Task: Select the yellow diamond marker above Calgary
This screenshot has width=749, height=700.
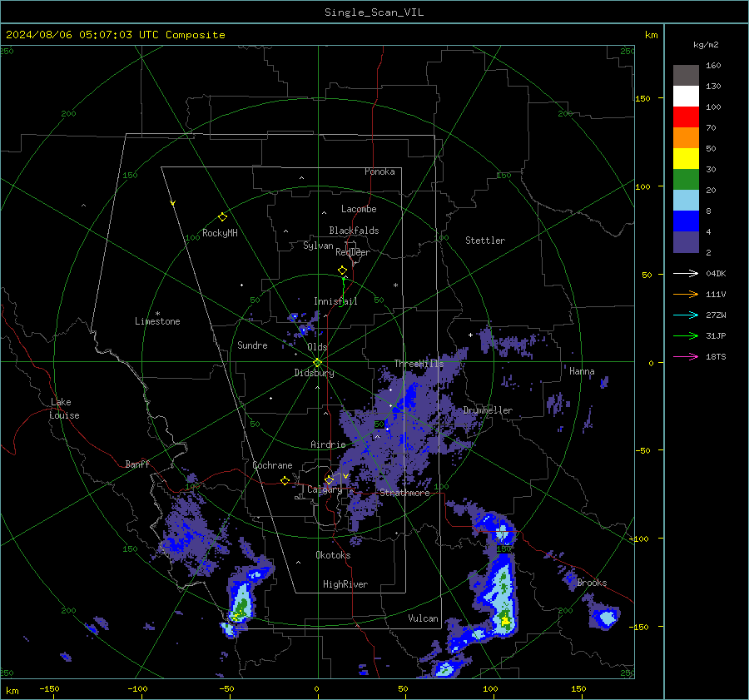Action: [x=329, y=479]
